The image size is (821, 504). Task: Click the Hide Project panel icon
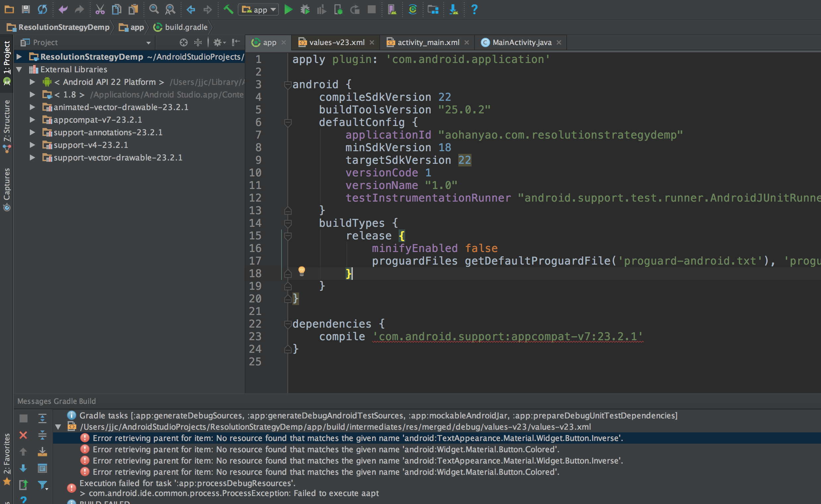point(236,42)
